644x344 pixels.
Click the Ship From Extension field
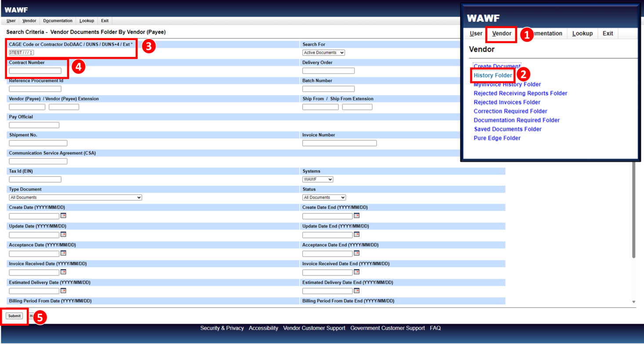357,107
